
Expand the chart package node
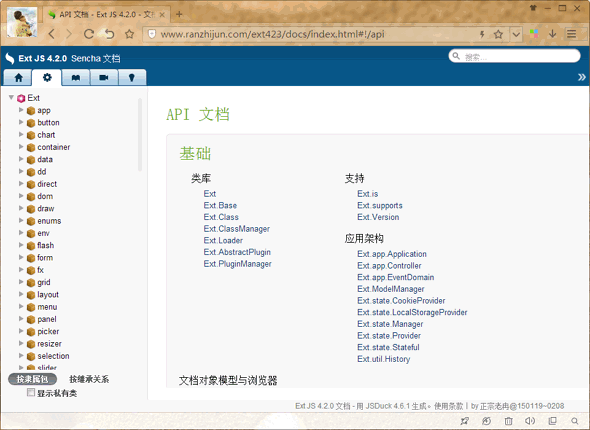click(x=21, y=134)
